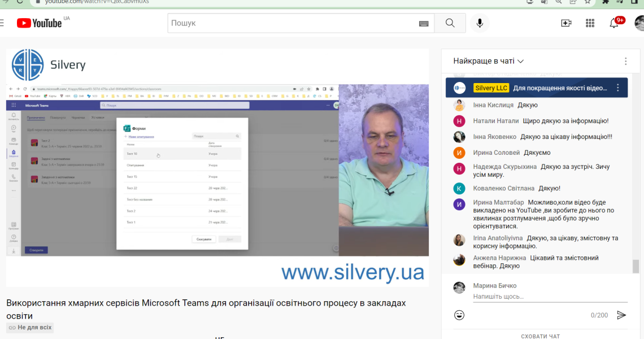
Task: Click Інна Кислиця avatar in chat
Action: pos(459,105)
